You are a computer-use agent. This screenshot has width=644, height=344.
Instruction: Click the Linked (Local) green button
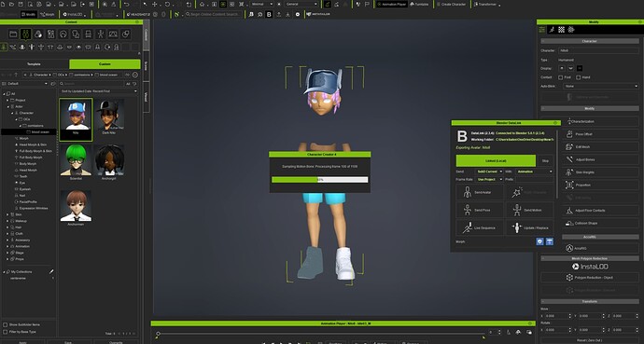[496, 160]
